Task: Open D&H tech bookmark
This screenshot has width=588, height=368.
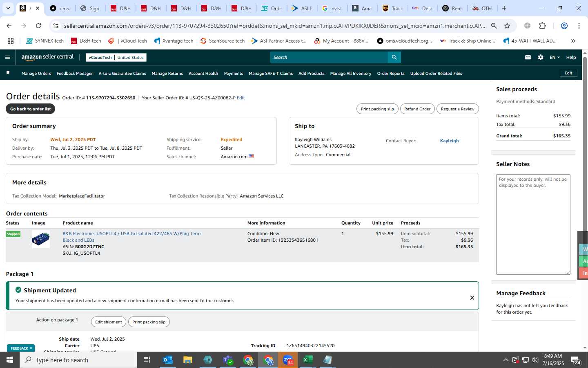Action: click(x=86, y=41)
